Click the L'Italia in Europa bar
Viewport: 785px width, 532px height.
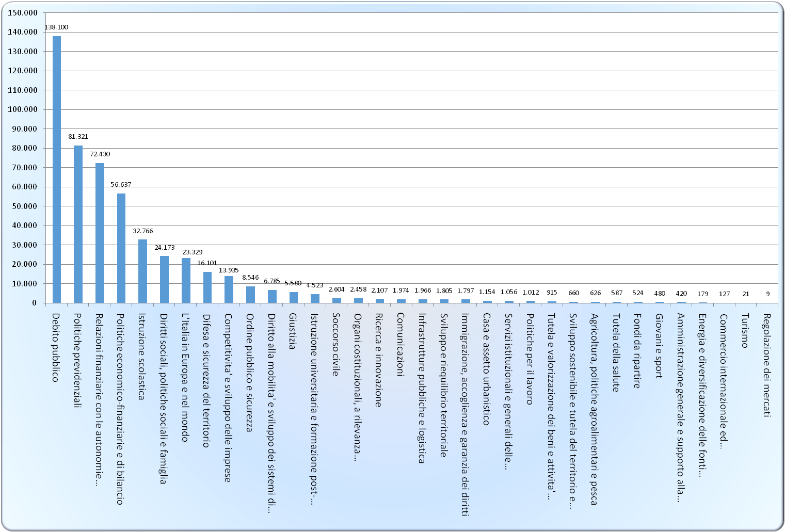click(186, 280)
